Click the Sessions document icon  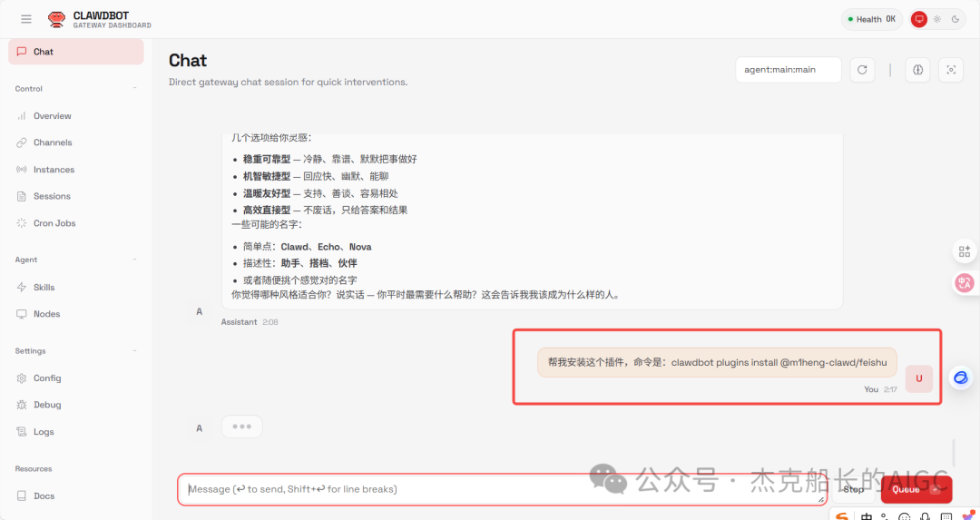tap(21, 196)
